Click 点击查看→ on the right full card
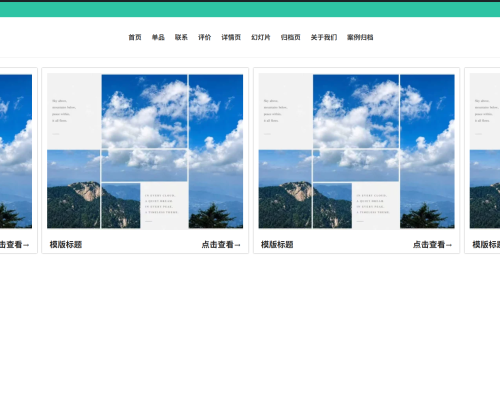The width and height of the screenshot is (500, 400). [432, 245]
